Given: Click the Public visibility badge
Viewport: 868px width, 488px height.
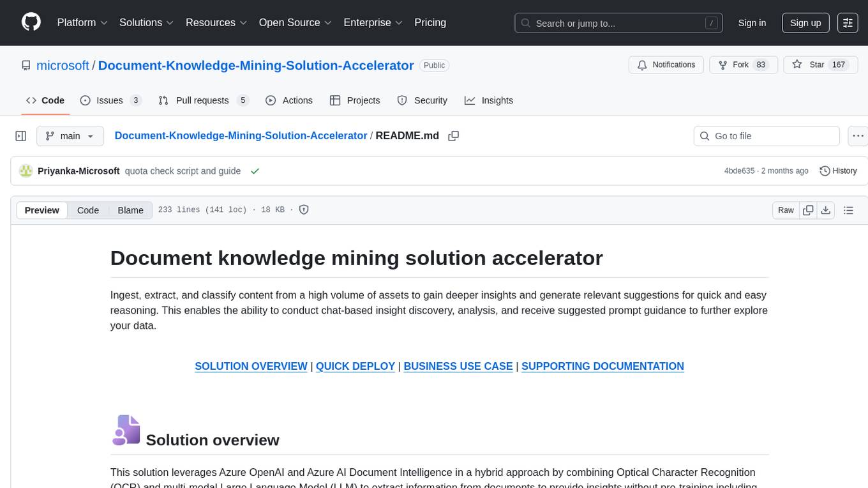Looking at the screenshot, I should pyautogui.click(x=435, y=65).
